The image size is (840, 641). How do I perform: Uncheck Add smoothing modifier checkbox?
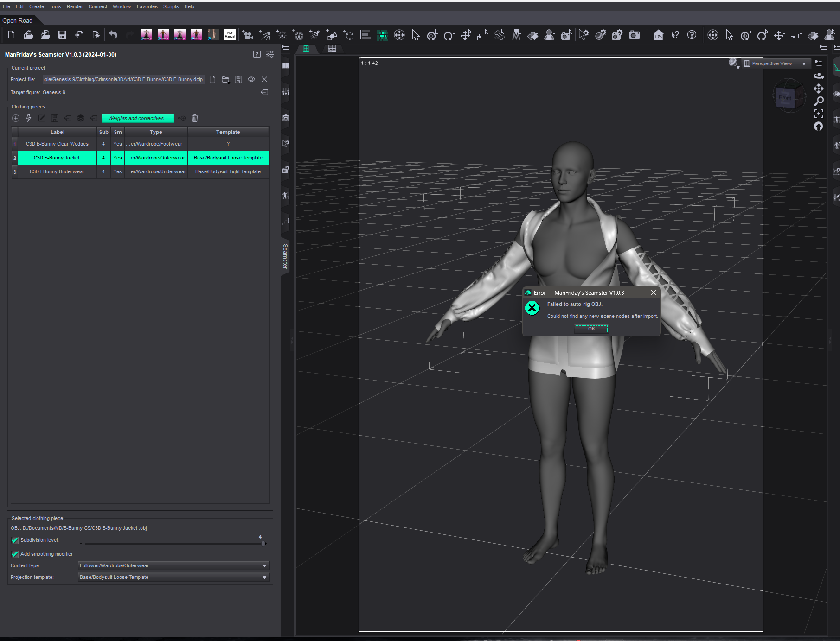pyautogui.click(x=15, y=554)
